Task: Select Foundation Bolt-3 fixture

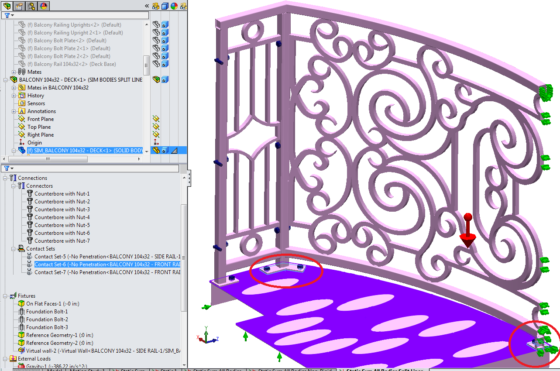Action: (x=47, y=327)
